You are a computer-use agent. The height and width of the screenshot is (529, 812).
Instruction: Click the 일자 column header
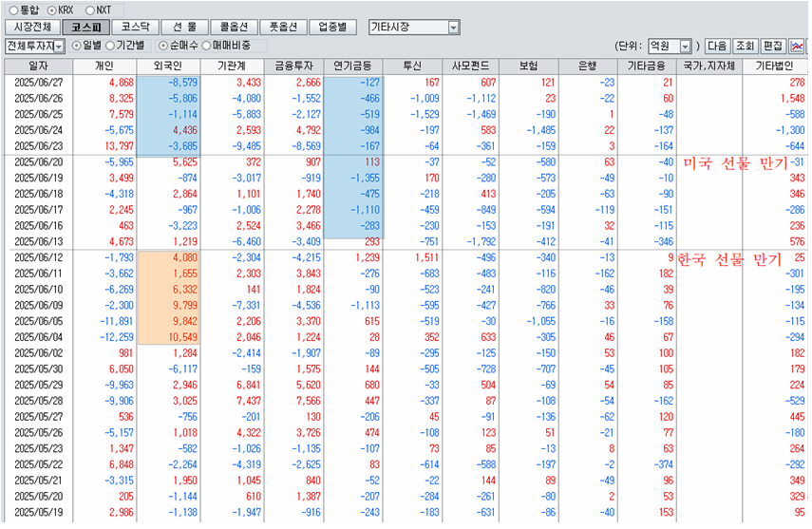39,66
